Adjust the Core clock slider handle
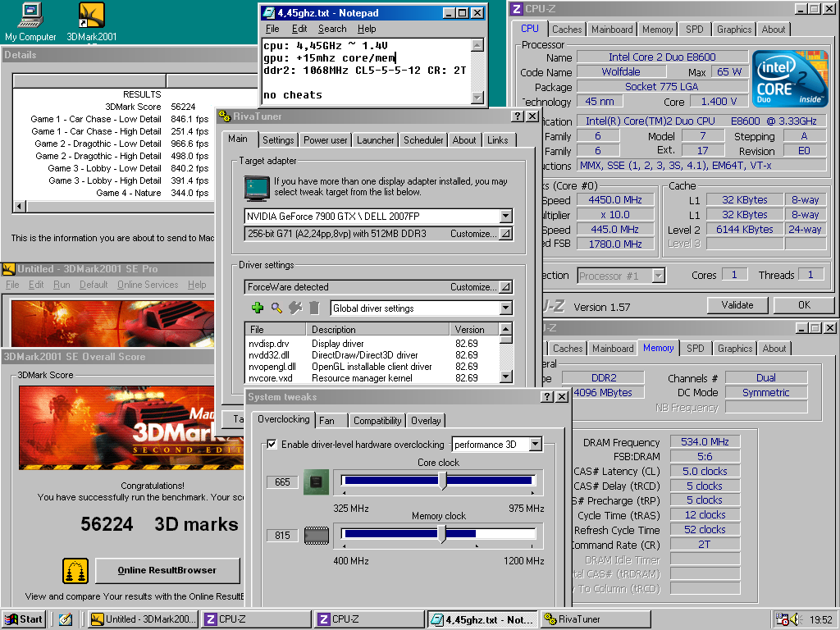Viewport: 840px width, 630px height. [x=442, y=481]
